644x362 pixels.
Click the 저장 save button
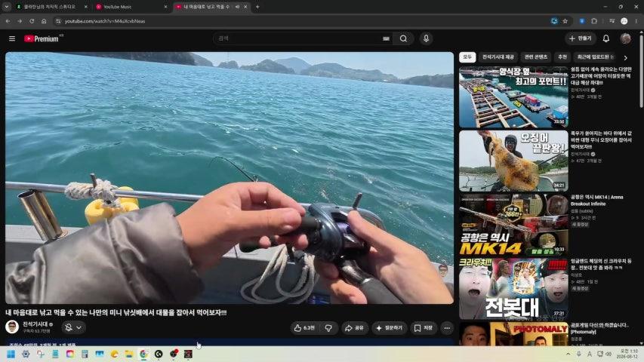pyautogui.click(x=424, y=328)
